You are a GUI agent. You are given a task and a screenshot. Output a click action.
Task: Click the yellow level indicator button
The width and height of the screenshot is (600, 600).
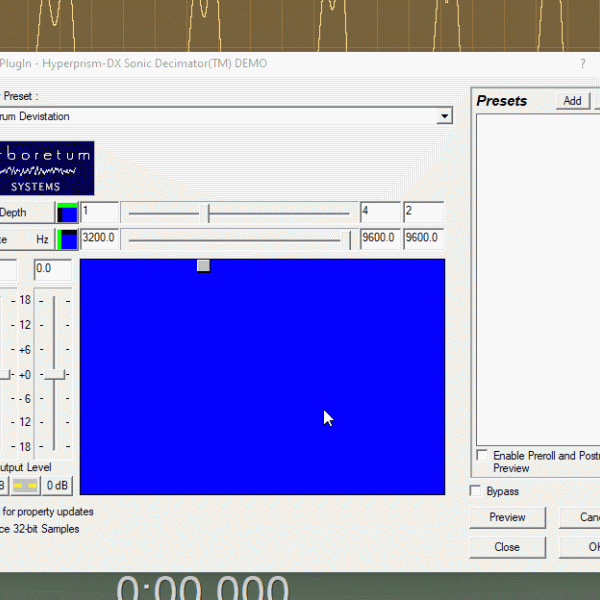click(x=25, y=486)
